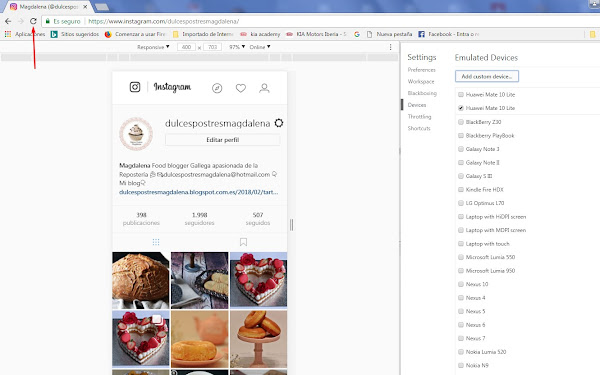This screenshot has width=600, height=375.
Task: Open the profile avatar cupcake picture
Action: (x=136, y=134)
